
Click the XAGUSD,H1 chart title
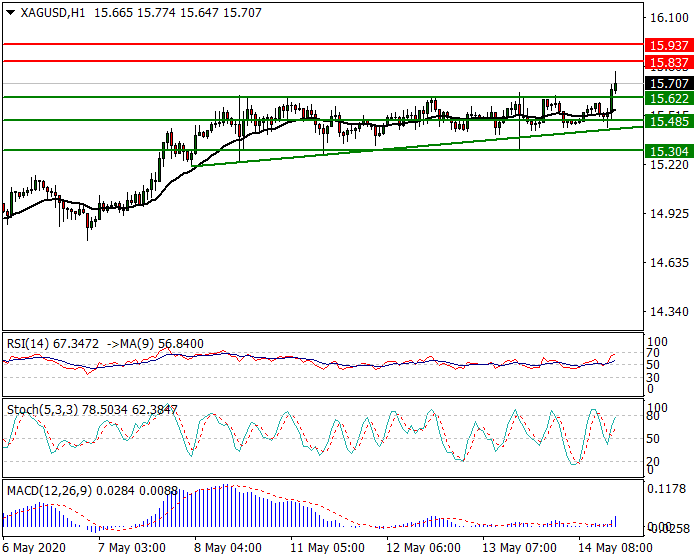point(53,13)
